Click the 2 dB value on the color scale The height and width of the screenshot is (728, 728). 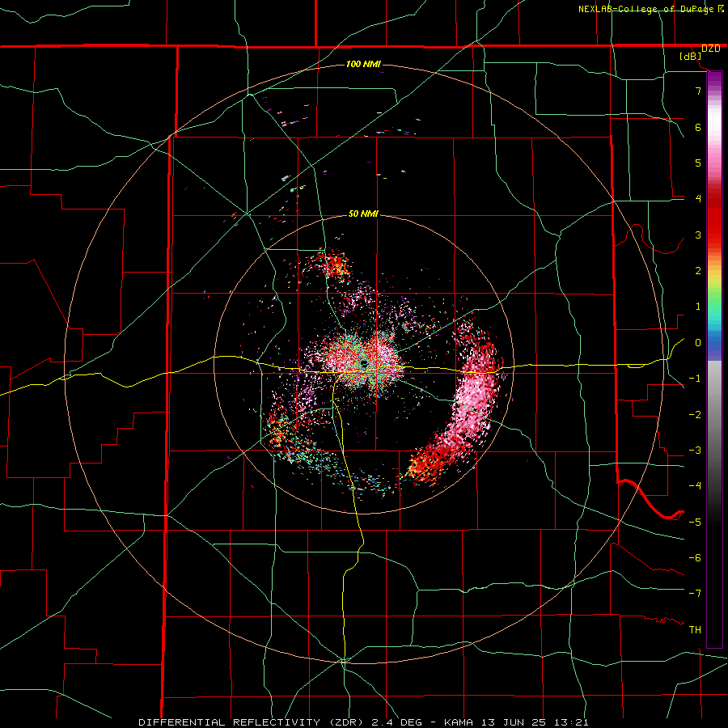point(698,271)
